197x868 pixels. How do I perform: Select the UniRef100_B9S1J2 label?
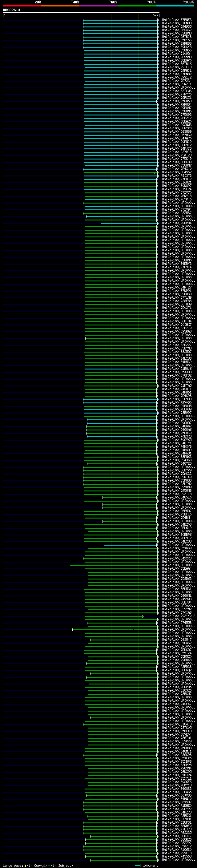click(177, 78)
